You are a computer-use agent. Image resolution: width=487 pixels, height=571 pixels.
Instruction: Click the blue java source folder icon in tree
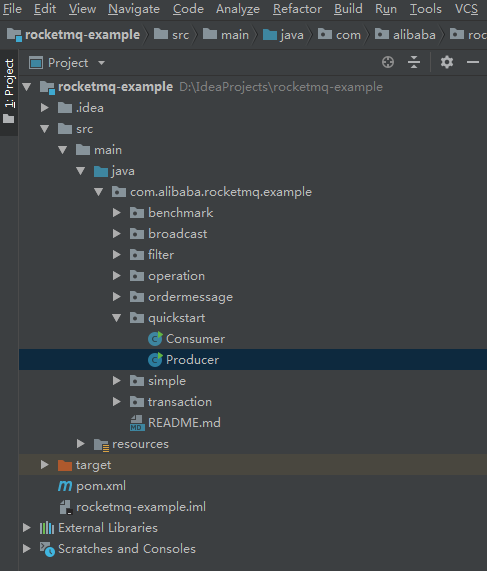(x=101, y=171)
